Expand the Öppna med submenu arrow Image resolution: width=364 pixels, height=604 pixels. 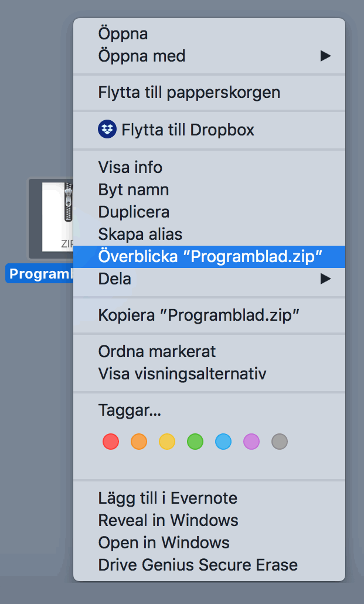click(x=325, y=56)
